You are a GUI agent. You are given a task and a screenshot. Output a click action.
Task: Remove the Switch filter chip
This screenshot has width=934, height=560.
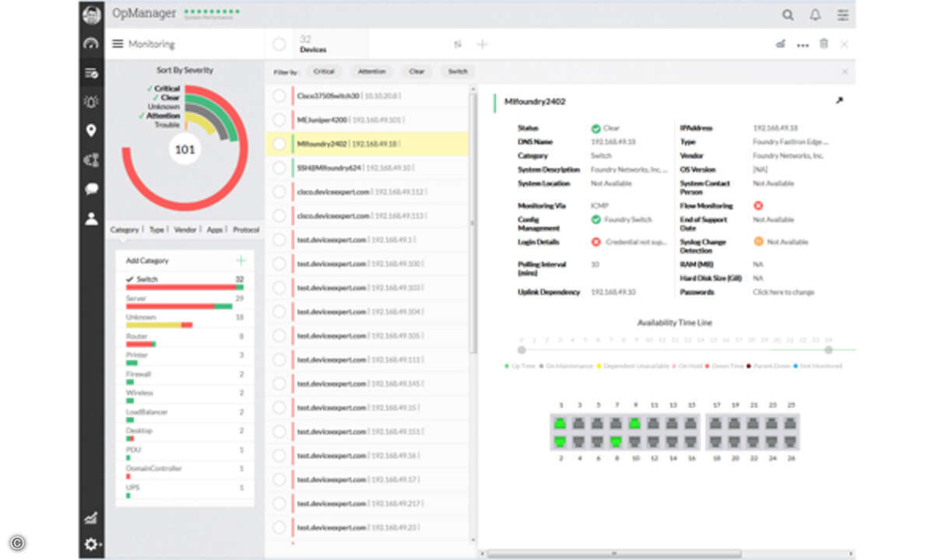tap(458, 72)
